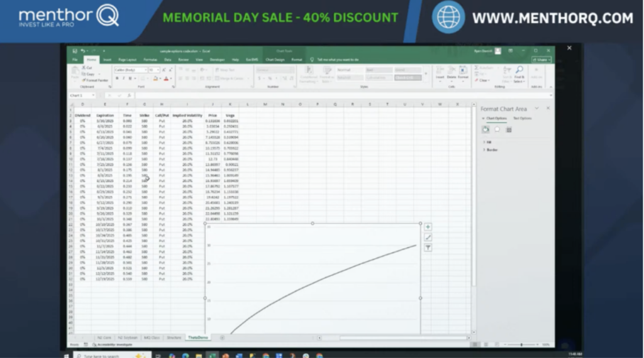Switch to the Page Layout tab
Image resolution: width=644 pixels, height=358 pixels.
[x=127, y=60]
